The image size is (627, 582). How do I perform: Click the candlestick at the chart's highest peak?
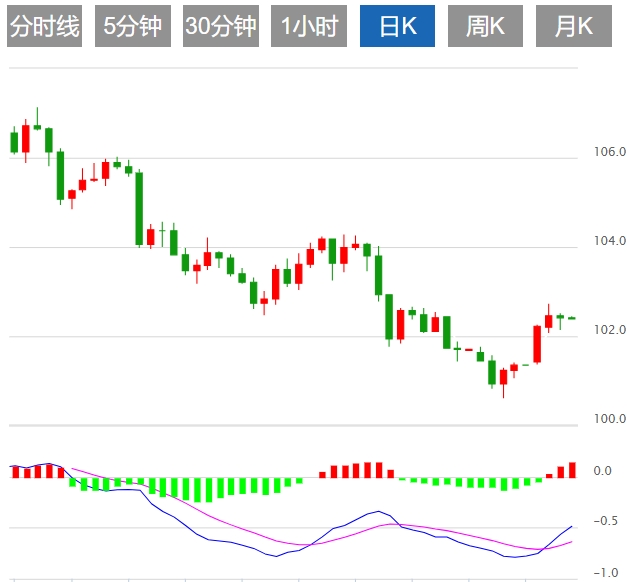click(x=37, y=126)
